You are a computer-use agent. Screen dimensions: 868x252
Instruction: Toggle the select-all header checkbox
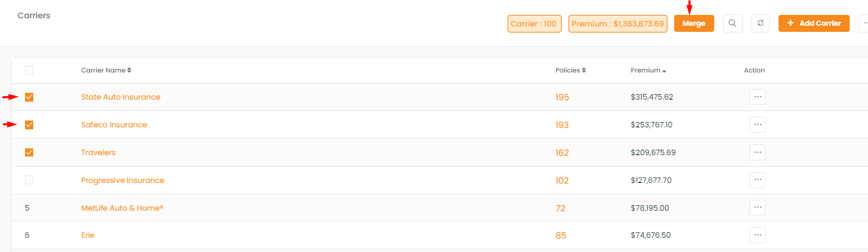click(x=29, y=70)
